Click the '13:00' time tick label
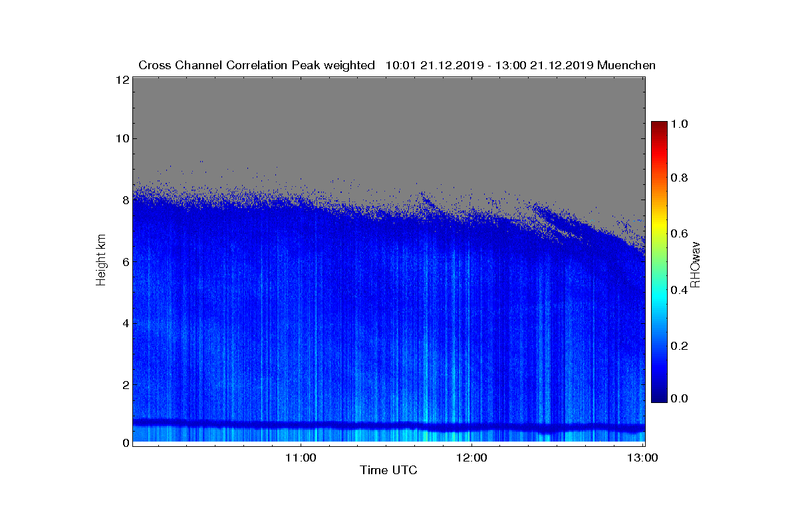The image size is (798, 532). (643, 458)
